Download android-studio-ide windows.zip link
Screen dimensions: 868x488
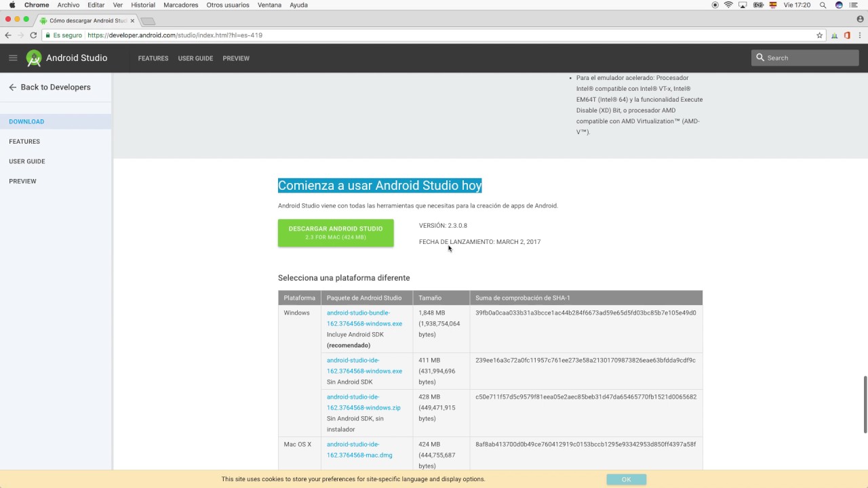363,402
